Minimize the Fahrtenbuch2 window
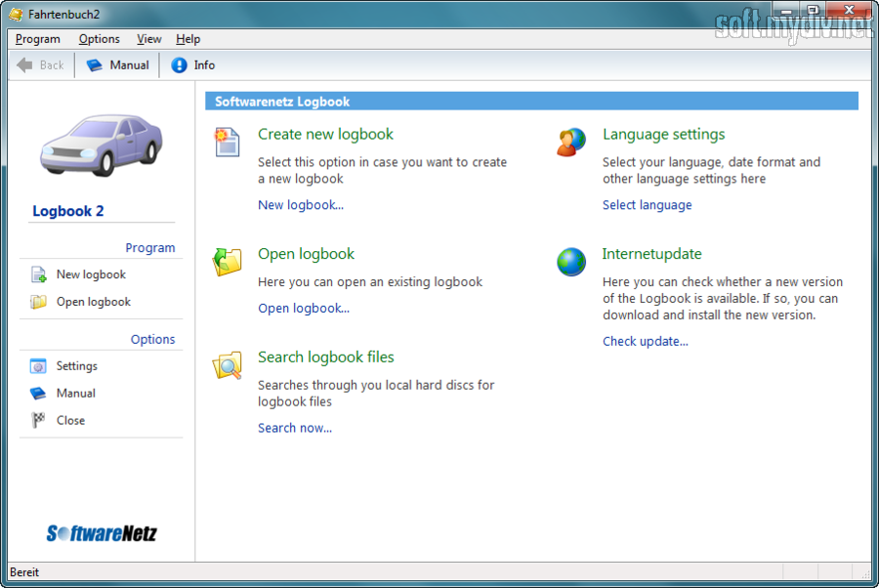Screen dimensions: 879x588 (786, 10)
